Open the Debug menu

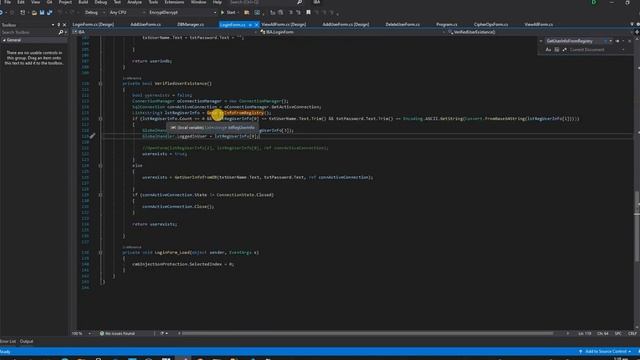(101, 2)
